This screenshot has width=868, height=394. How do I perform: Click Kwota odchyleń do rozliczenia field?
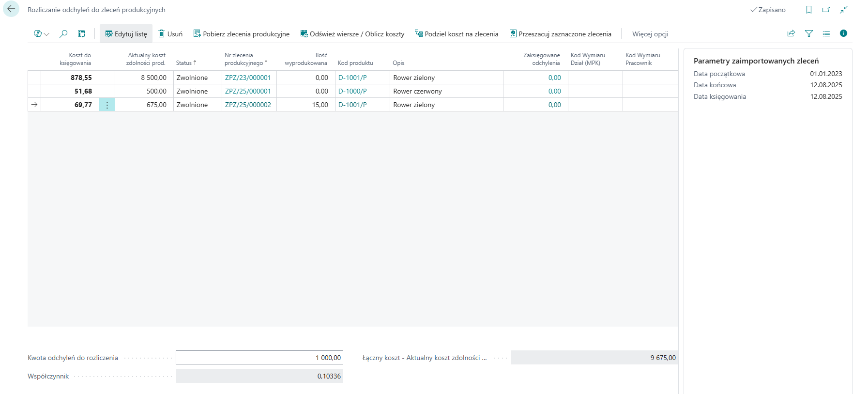(259, 358)
